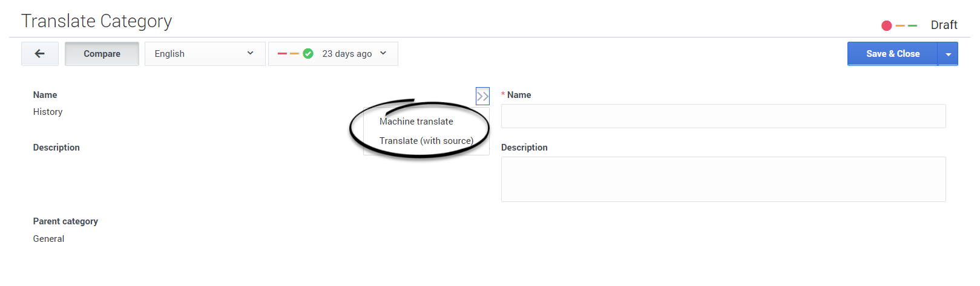Click the green dash beside Draft status
The image size is (980, 286).
click(912, 25)
